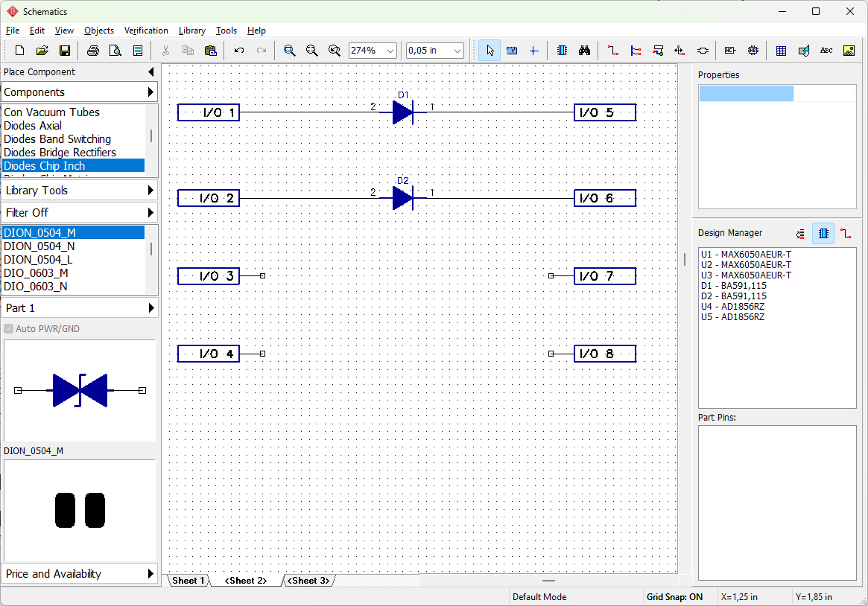Click the place component chip icon
The height and width of the screenshot is (606, 868).
[562, 51]
